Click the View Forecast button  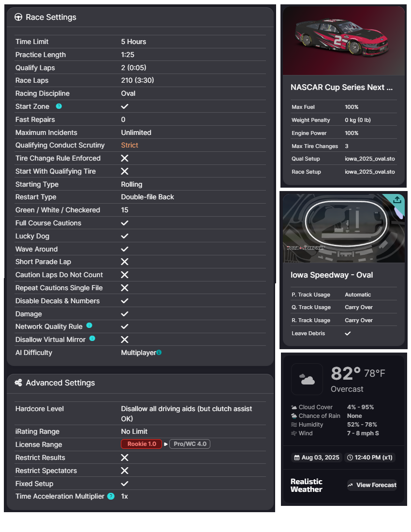pyautogui.click(x=372, y=485)
